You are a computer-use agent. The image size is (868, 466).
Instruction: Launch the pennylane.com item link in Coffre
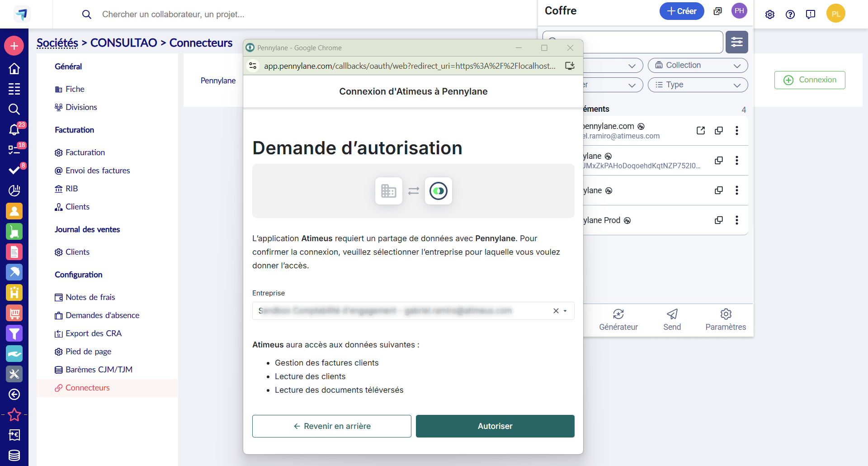pos(701,131)
